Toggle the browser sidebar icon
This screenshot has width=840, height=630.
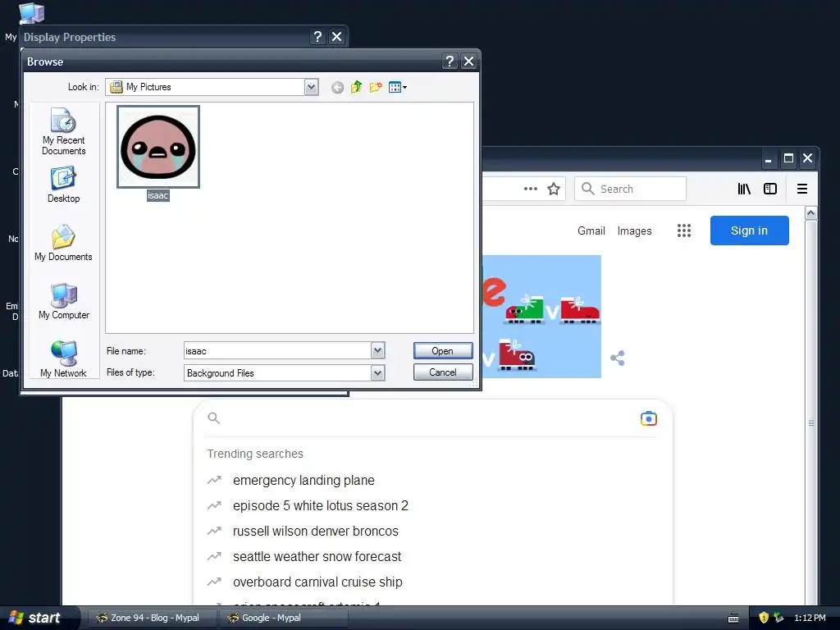click(x=770, y=189)
